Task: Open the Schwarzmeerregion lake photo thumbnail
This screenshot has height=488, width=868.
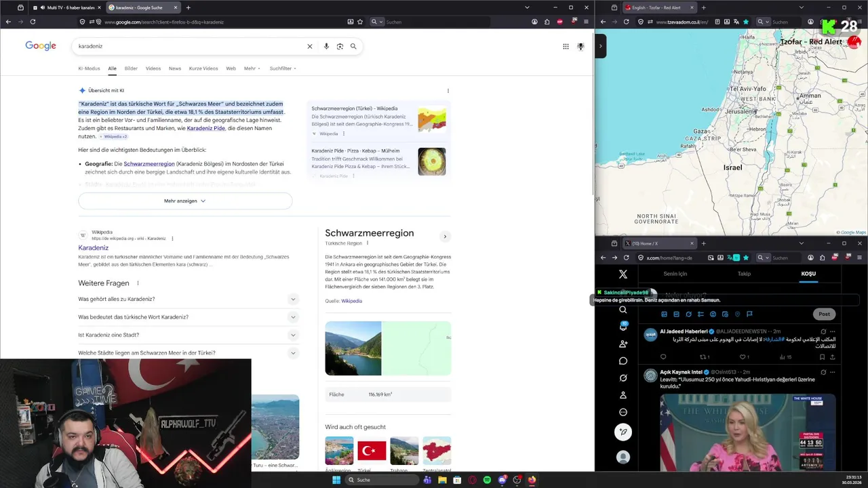Action: [x=353, y=348]
